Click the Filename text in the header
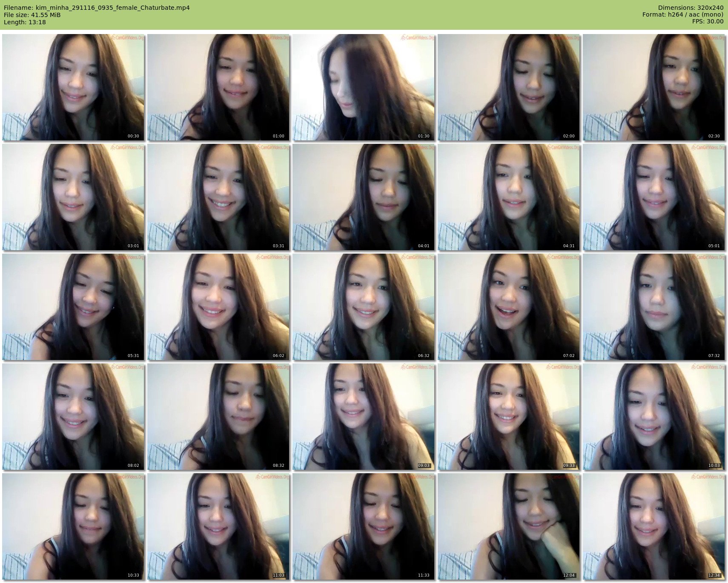728x583 pixels. (97, 8)
